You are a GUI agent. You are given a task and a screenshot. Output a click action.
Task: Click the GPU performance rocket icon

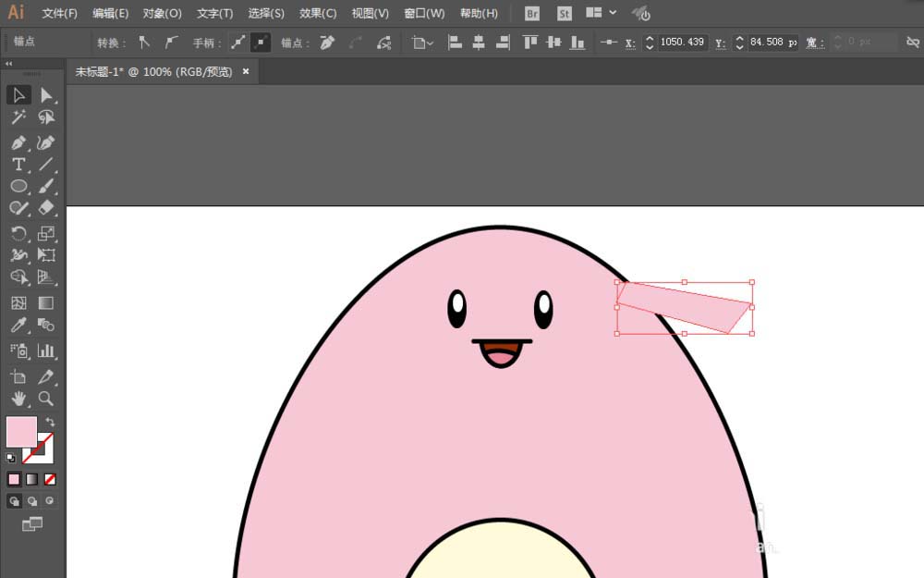[x=640, y=13]
